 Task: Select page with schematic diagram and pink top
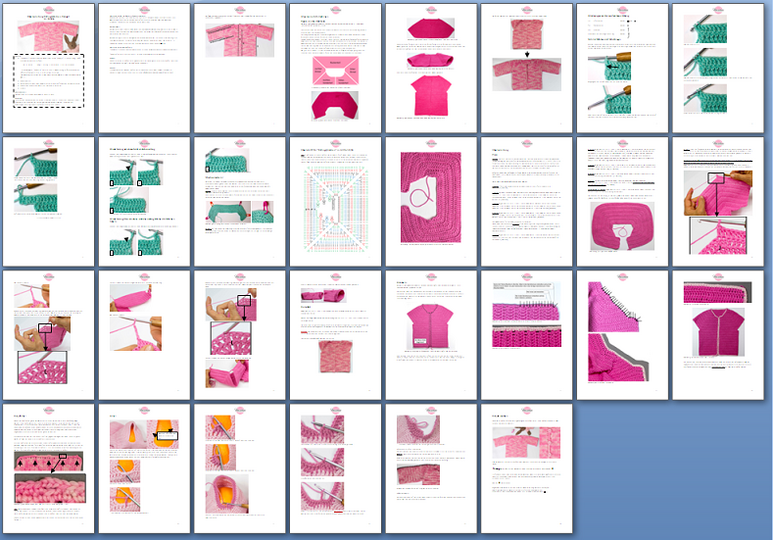coord(336,69)
